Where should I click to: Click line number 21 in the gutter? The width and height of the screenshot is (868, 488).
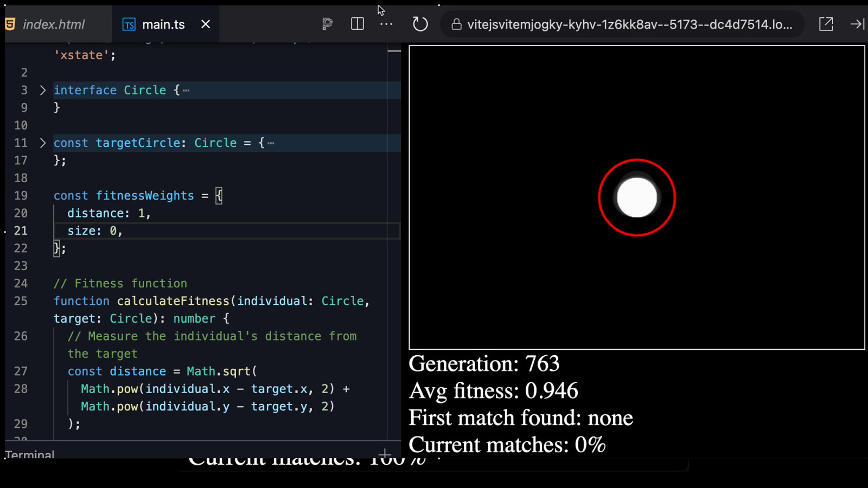point(21,230)
